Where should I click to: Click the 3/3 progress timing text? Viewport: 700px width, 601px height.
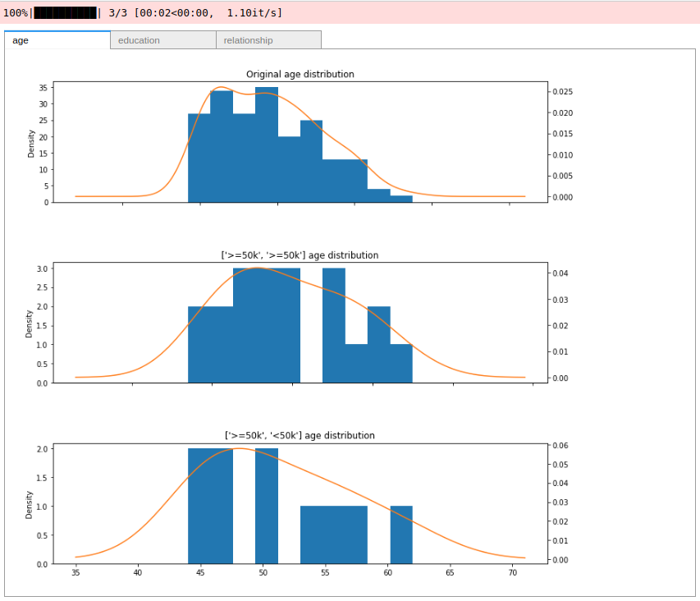(x=195, y=12)
